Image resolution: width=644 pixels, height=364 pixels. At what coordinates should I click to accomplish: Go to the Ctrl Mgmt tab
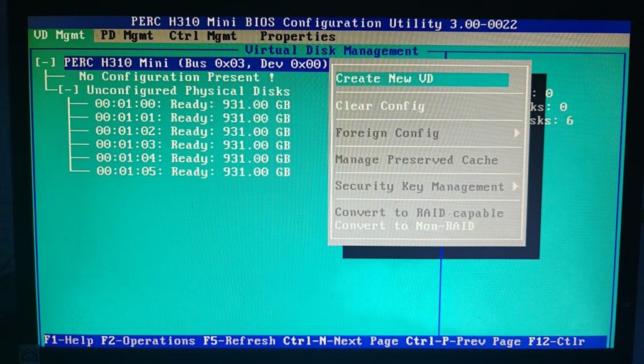click(x=203, y=36)
